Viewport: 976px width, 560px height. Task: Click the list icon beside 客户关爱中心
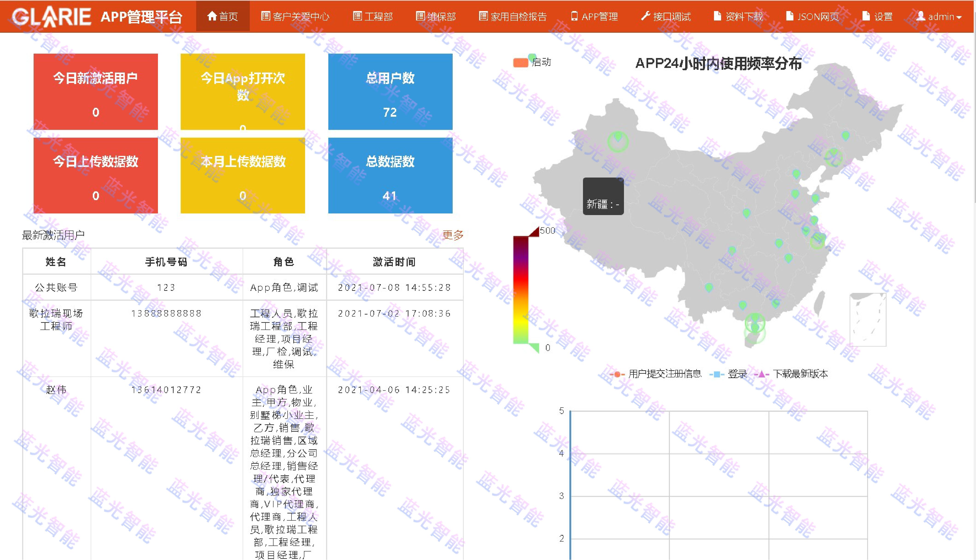point(265,16)
